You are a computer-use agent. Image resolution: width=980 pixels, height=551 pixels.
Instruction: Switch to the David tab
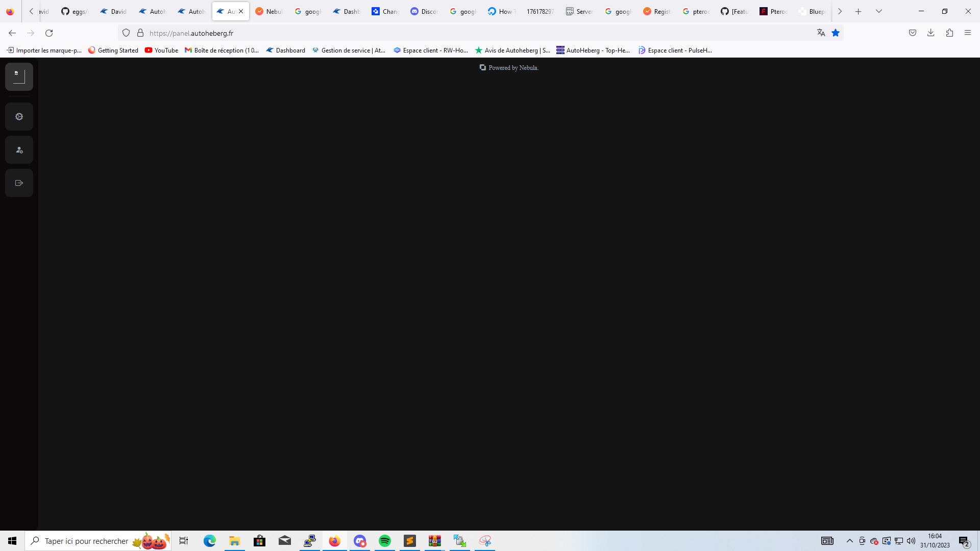tap(113, 11)
